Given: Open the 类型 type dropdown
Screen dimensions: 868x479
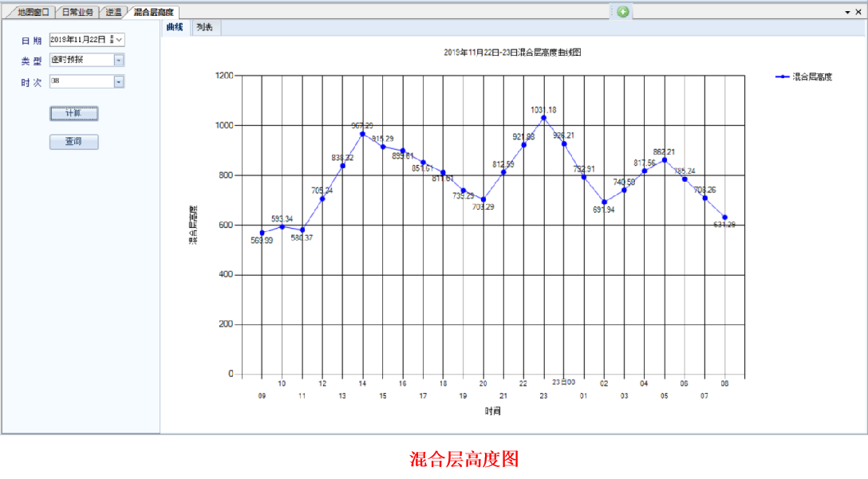Looking at the screenshot, I should 119,60.
